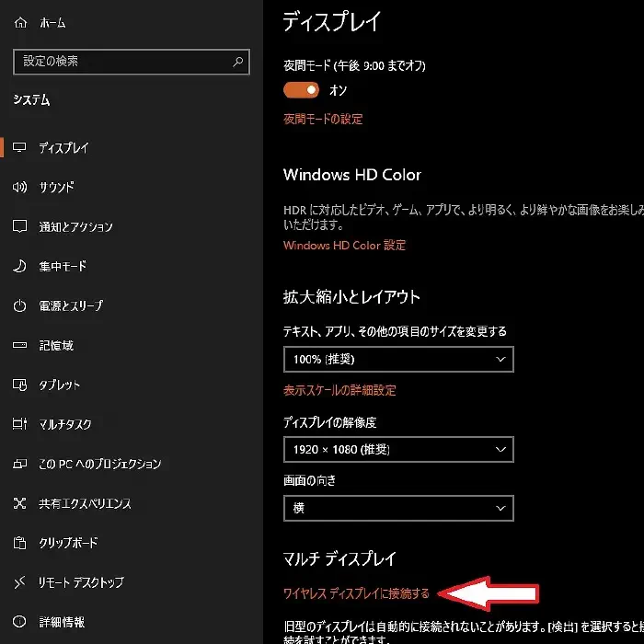Click the リモート デスクトップ remote icon
Screen dimensions: 644x644
point(19,582)
